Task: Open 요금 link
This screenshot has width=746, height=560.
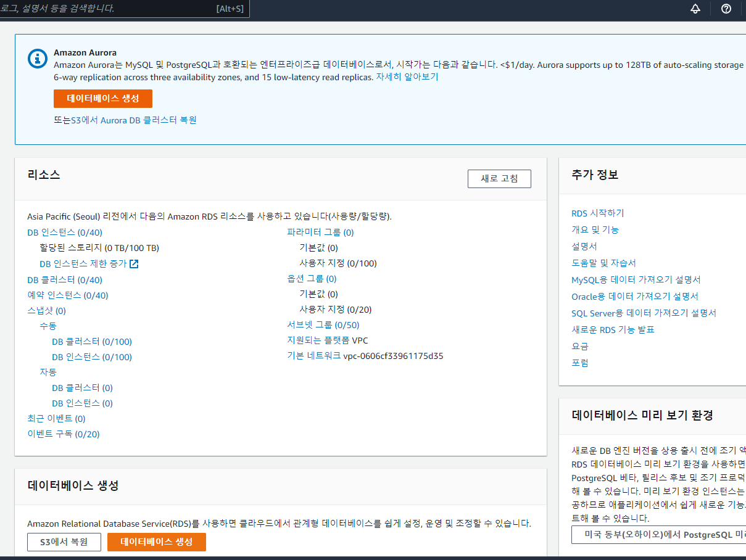Action: 580,347
